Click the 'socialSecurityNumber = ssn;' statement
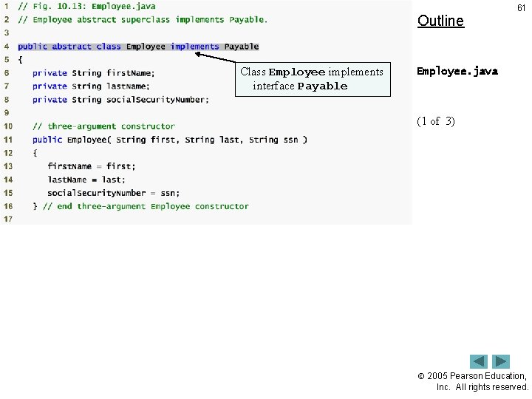Screen dimensions: 532x399 (114, 193)
